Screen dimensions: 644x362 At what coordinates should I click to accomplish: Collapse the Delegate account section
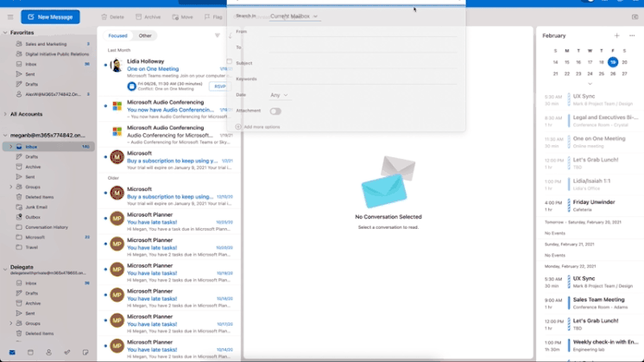click(x=5, y=270)
